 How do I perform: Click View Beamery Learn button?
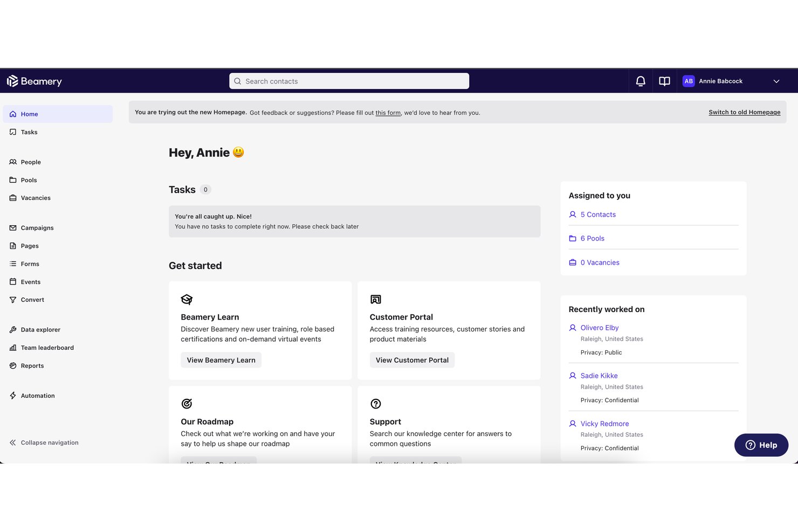pyautogui.click(x=221, y=360)
